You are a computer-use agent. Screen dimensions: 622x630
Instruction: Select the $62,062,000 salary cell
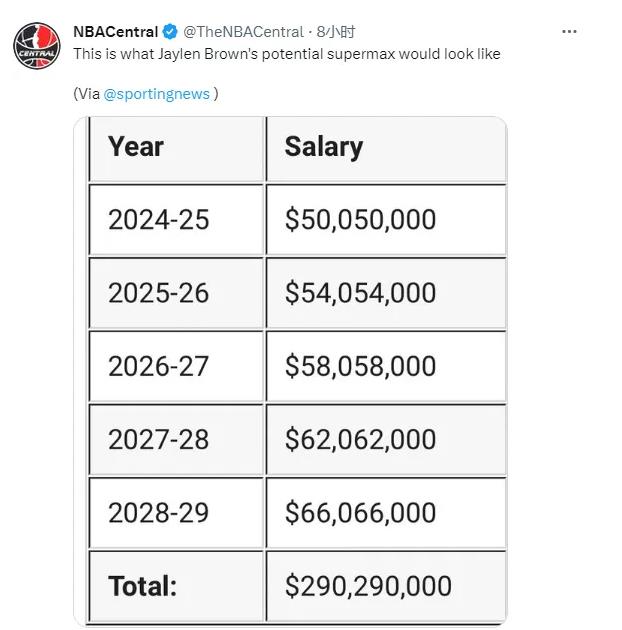click(x=386, y=440)
